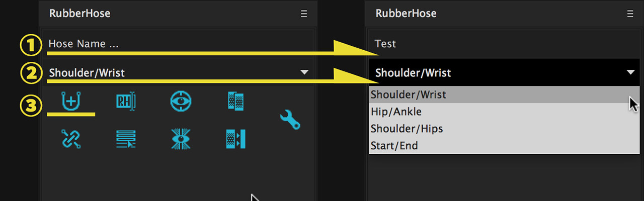
Task: Select Start/End from the dropdown list
Action: click(498, 146)
